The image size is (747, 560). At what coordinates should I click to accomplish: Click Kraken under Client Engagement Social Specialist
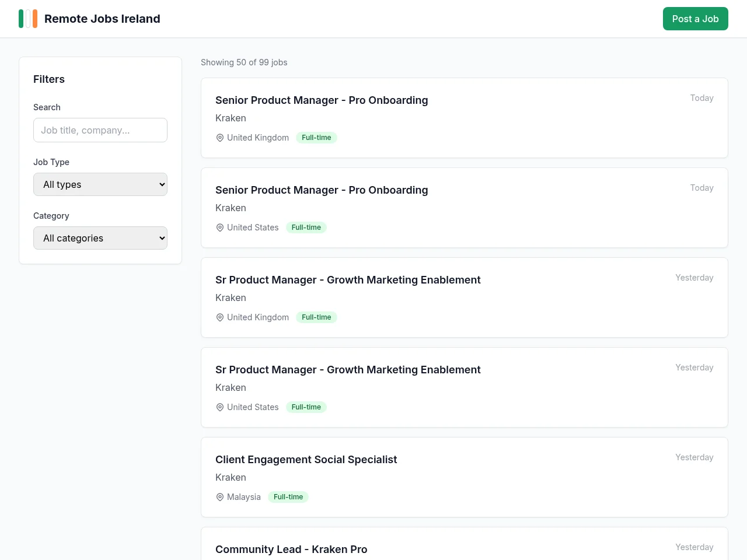pos(231,477)
